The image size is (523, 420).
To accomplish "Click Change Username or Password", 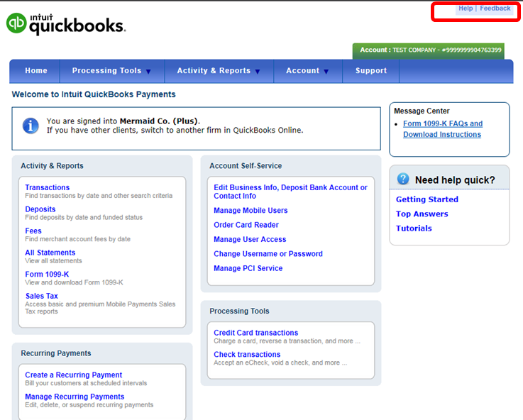I will click(268, 254).
